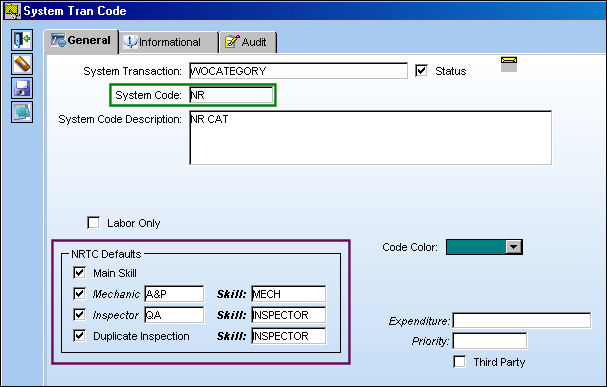Toggle the Mechanic checkbox
The image size is (607, 387).
pos(79,294)
